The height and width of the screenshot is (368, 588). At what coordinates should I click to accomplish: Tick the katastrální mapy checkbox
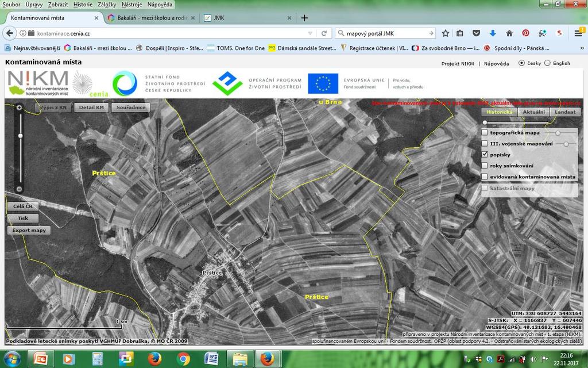tap(485, 188)
